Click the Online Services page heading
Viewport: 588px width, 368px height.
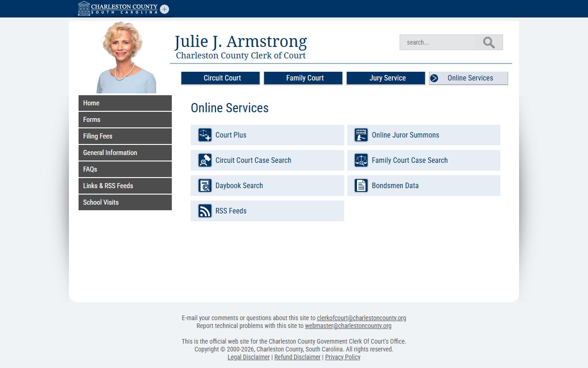230,108
